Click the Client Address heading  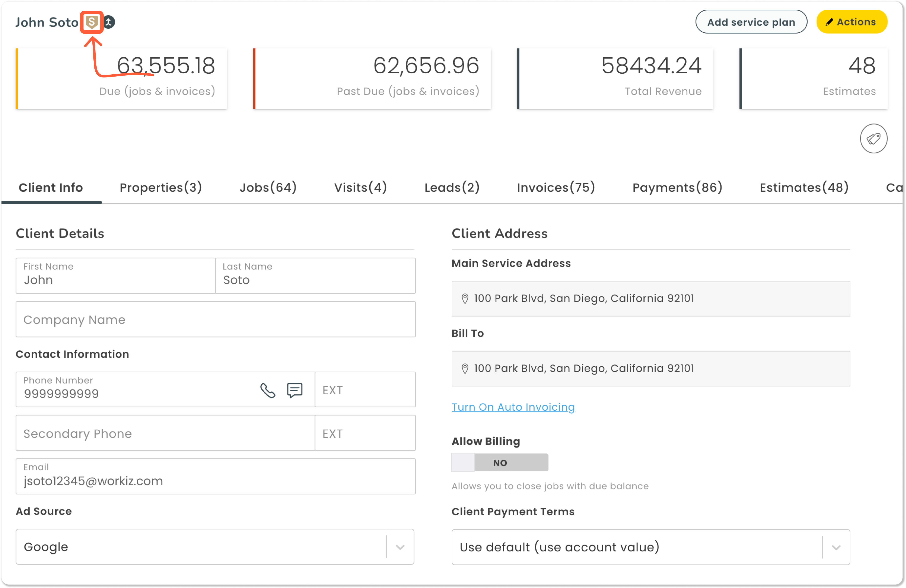(x=499, y=234)
